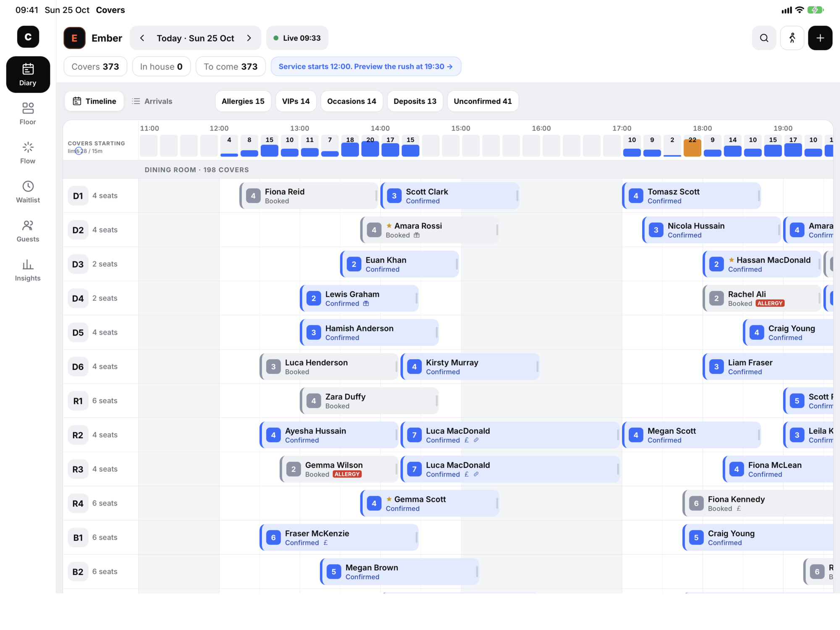The image size is (840, 630).
Task: Open Amara Rossi VIP booking on D2
Action: click(430, 230)
